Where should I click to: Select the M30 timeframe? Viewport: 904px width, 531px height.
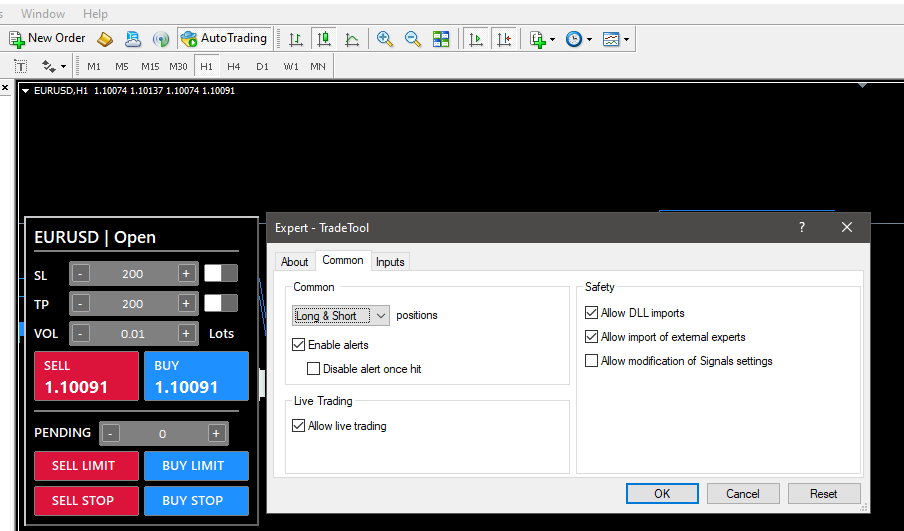[178, 66]
